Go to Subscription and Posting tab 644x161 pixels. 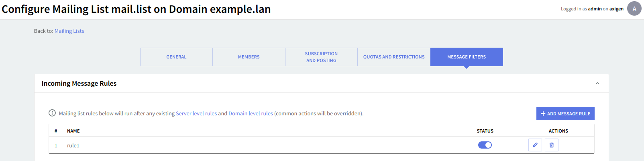[321, 57]
